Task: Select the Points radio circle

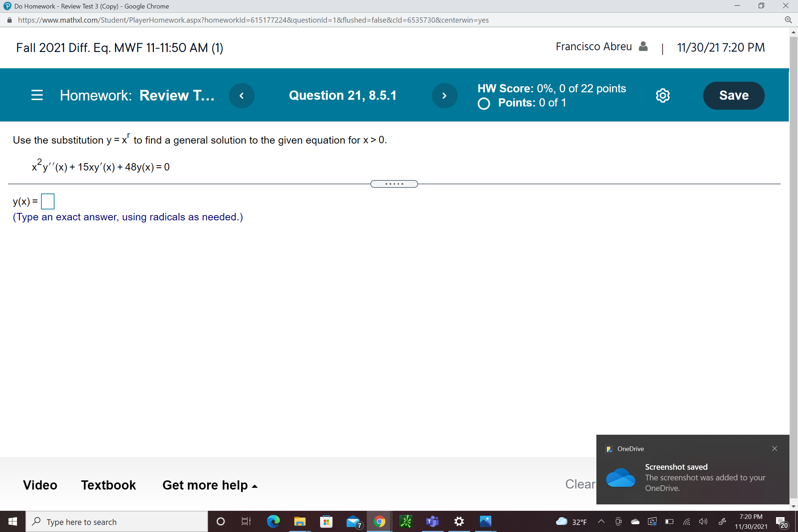Action: [x=484, y=104]
